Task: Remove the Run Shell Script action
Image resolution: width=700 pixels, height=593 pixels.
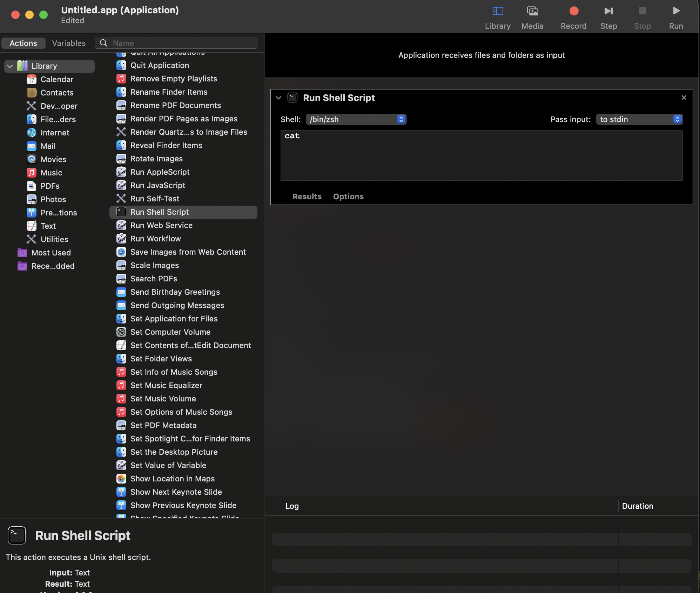Action: point(684,98)
